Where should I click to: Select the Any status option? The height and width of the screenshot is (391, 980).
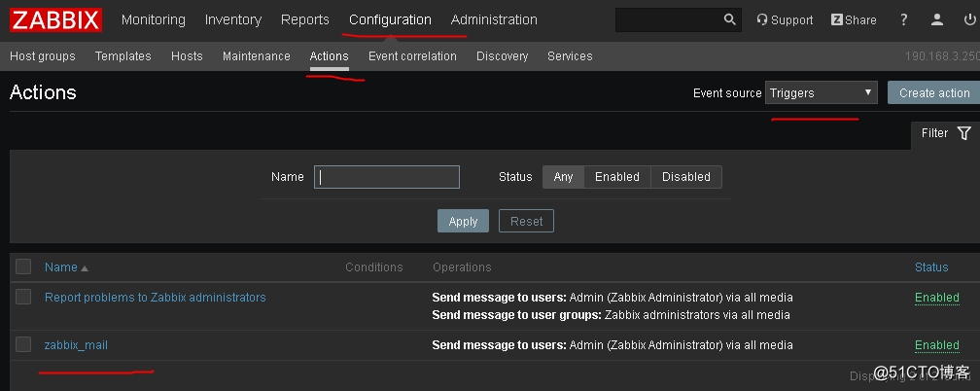coord(563,177)
